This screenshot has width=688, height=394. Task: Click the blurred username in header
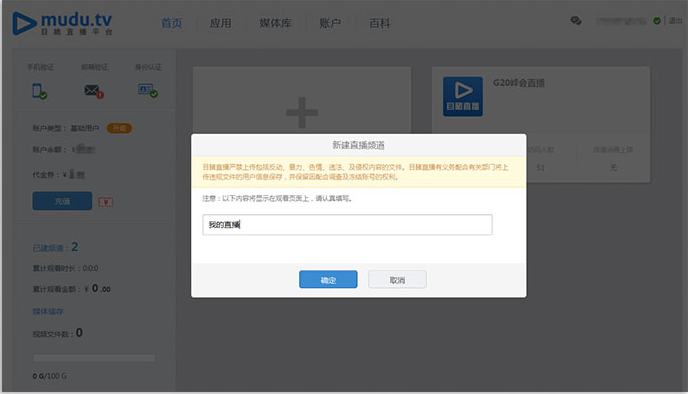(x=620, y=21)
